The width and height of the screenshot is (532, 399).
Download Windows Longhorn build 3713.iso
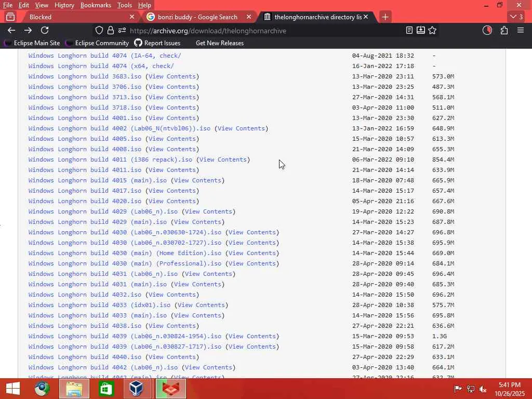[85, 97]
